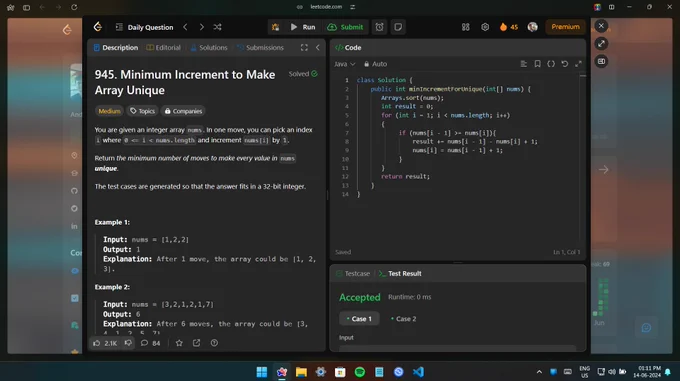Show hidden system tray icons chevron
Image resolution: width=680 pixels, height=381 pixels.
(539, 372)
